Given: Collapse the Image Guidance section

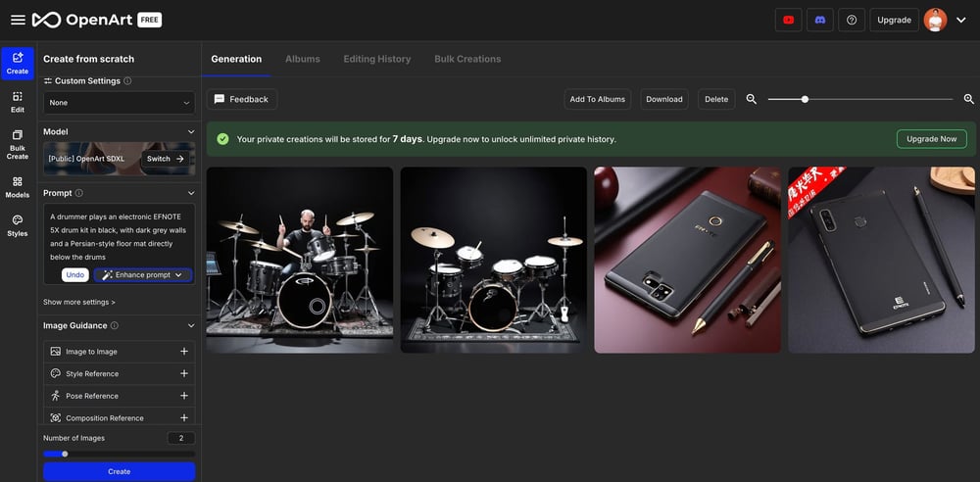Looking at the screenshot, I should (x=191, y=325).
